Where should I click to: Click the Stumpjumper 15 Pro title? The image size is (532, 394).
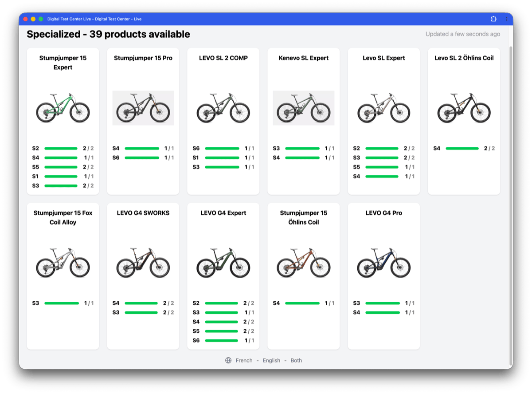(x=143, y=58)
